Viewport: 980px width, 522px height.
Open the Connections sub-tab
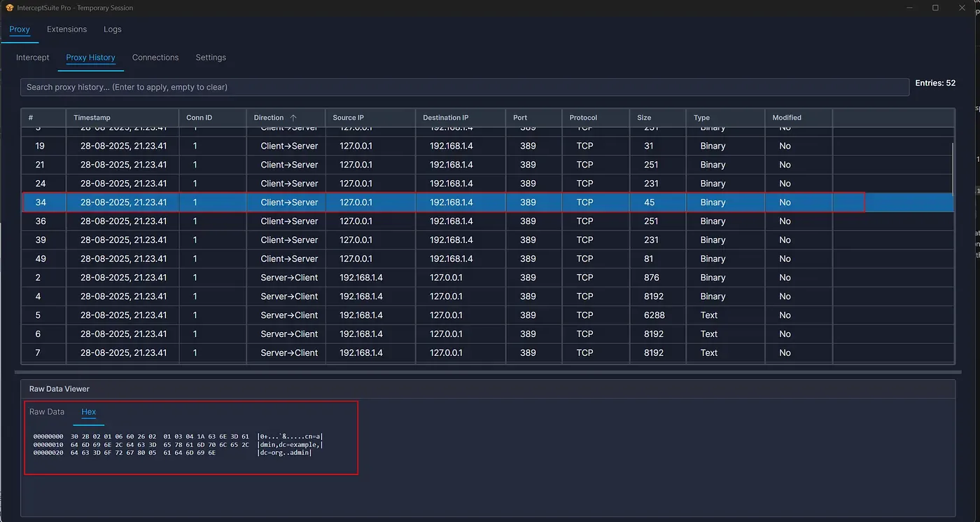155,57
